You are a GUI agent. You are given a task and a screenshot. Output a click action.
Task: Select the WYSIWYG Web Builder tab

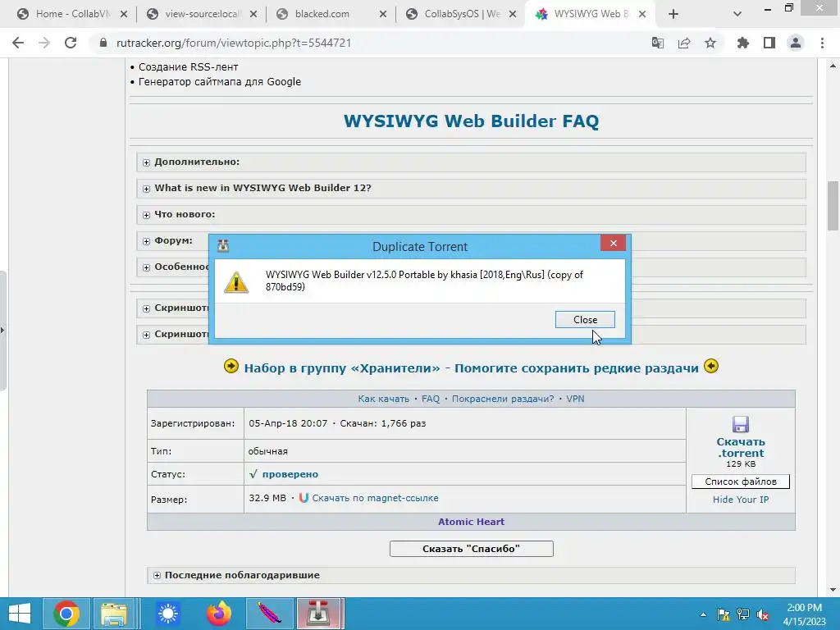point(591,14)
